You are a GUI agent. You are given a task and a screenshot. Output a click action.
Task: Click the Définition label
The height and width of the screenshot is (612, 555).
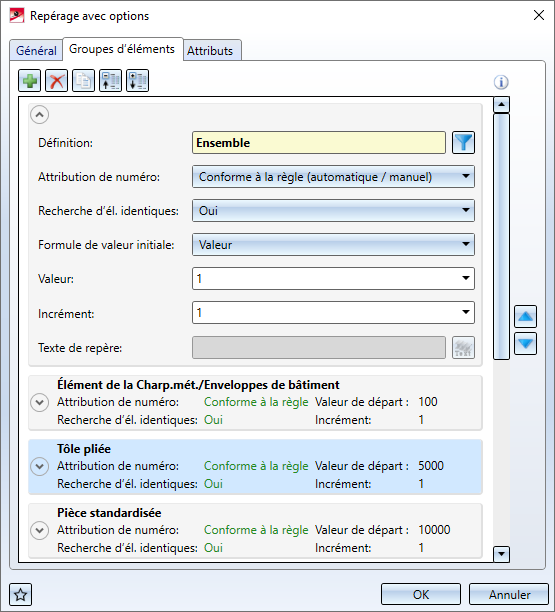(66, 143)
